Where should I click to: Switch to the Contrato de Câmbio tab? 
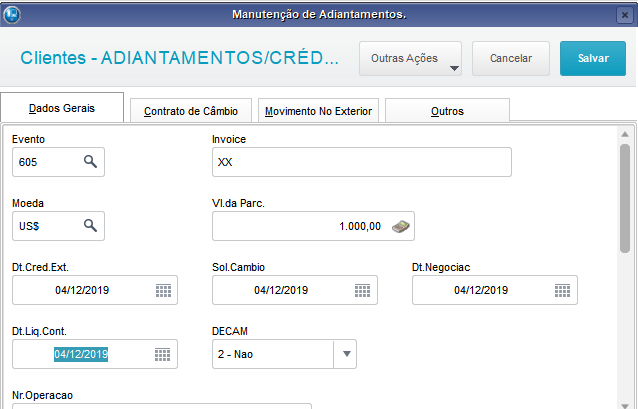coord(191,111)
